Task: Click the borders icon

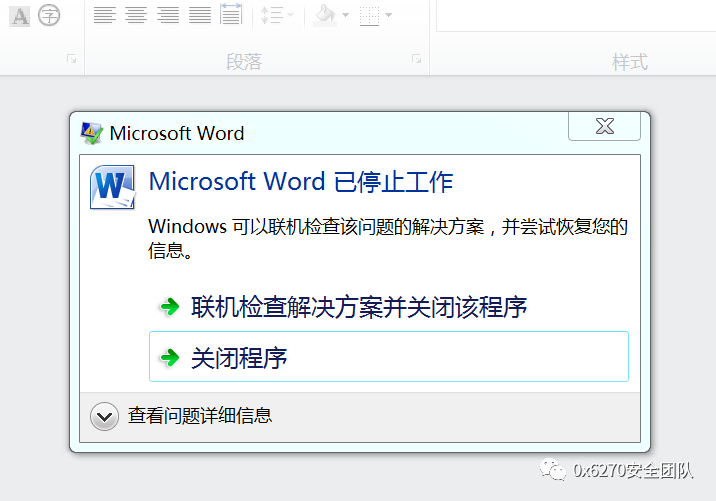Action: pos(369,16)
